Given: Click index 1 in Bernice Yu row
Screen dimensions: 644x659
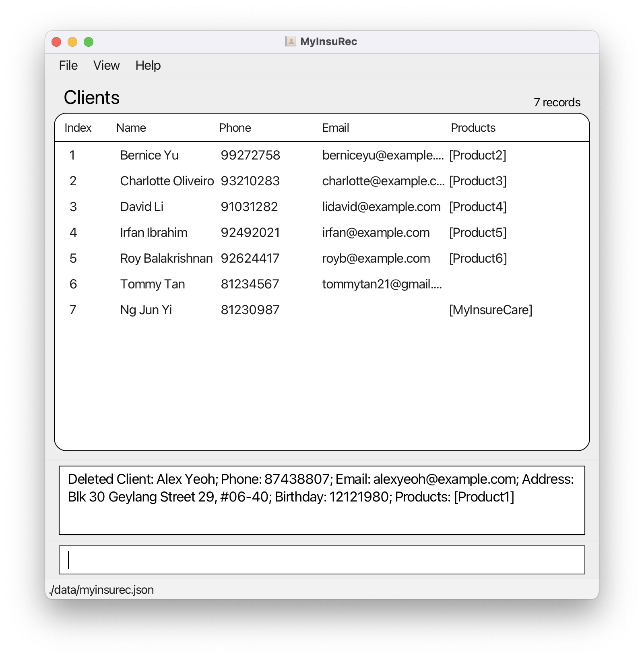Looking at the screenshot, I should click(x=72, y=155).
